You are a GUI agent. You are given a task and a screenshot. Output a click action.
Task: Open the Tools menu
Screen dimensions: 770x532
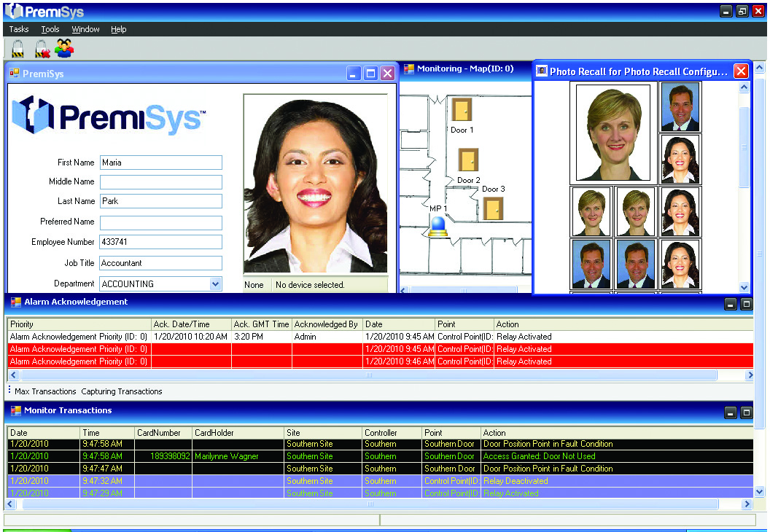coord(50,29)
